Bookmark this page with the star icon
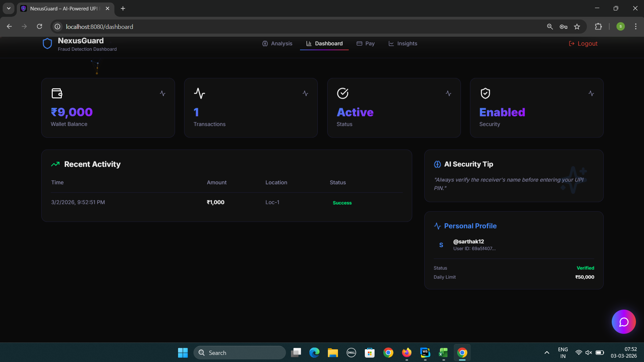Screen dimensions: 644x362 click(577, 27)
